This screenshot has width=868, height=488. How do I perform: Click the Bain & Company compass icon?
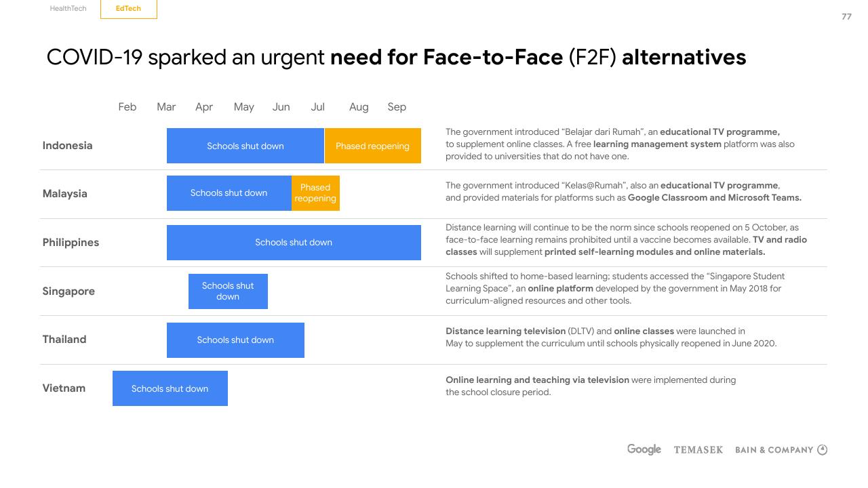tap(822, 449)
